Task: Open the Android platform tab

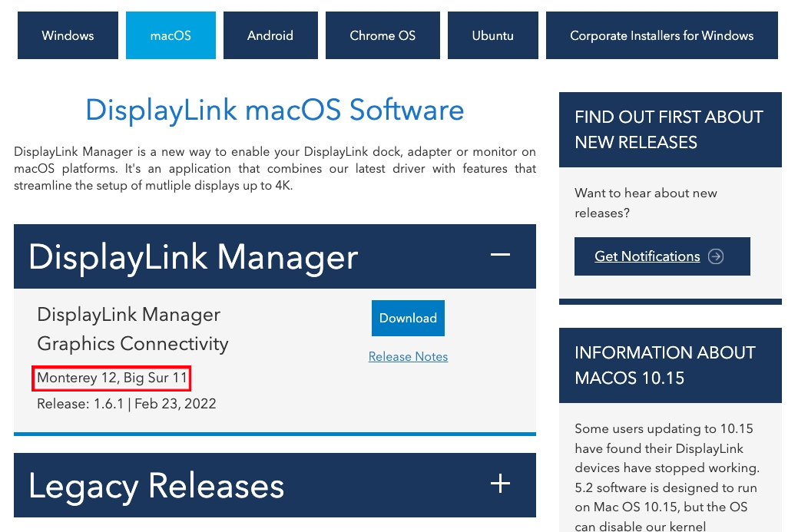Action: pos(270,35)
